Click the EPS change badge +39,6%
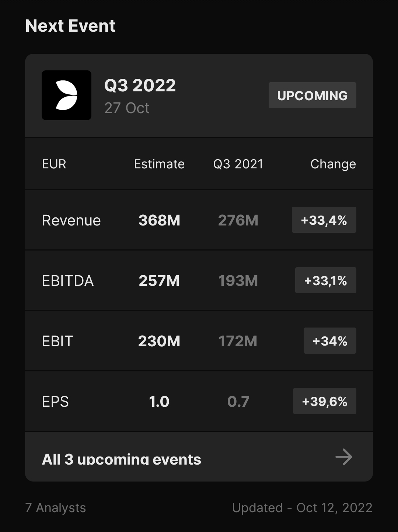Screen dimensions: 398x532 [325, 401]
